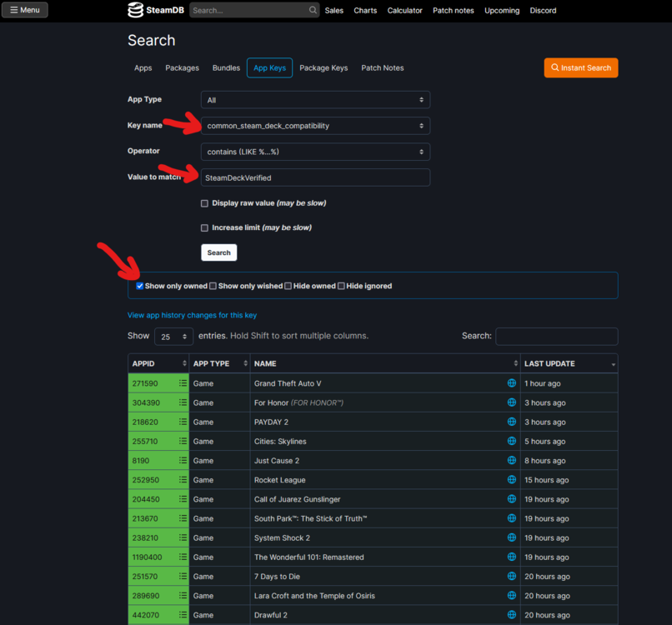
Task: Click the magnifier icon in top search bar
Action: (313, 11)
